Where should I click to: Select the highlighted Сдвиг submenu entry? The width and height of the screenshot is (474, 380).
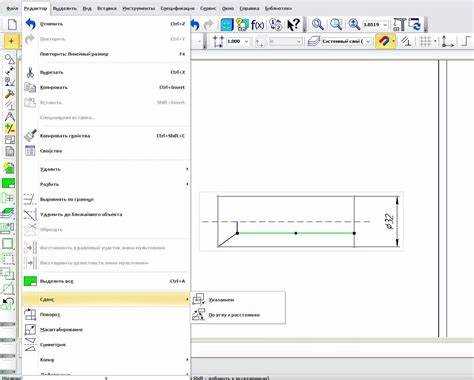click(x=106, y=299)
